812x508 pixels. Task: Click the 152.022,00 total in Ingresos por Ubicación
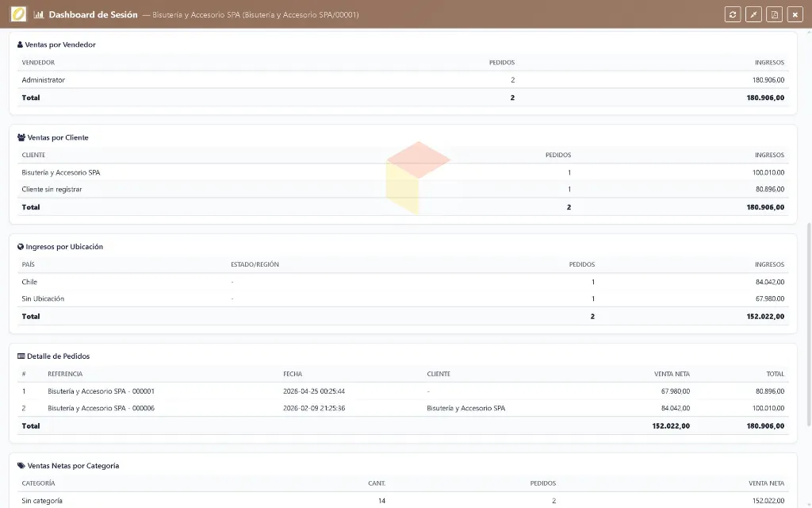(x=765, y=316)
